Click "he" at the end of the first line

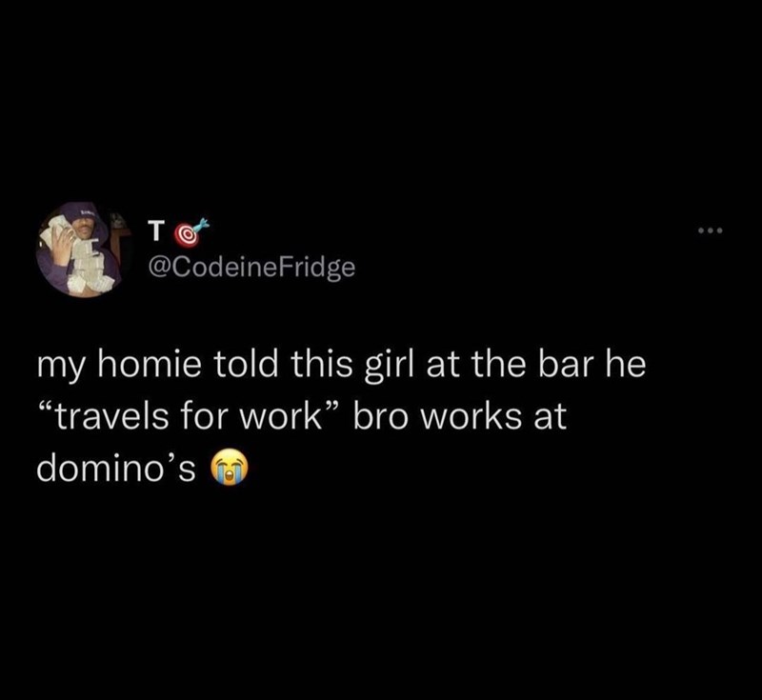point(625,365)
